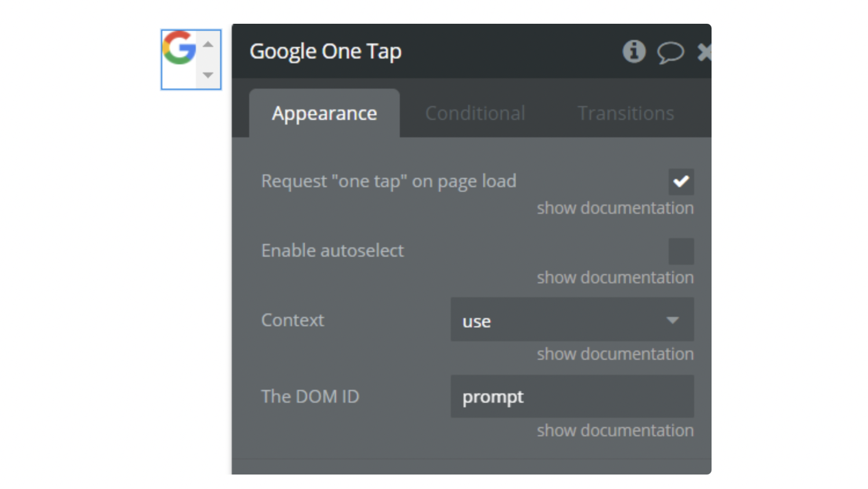
Task: Click the DOM ID field containing "prompt"
Action: [572, 397]
